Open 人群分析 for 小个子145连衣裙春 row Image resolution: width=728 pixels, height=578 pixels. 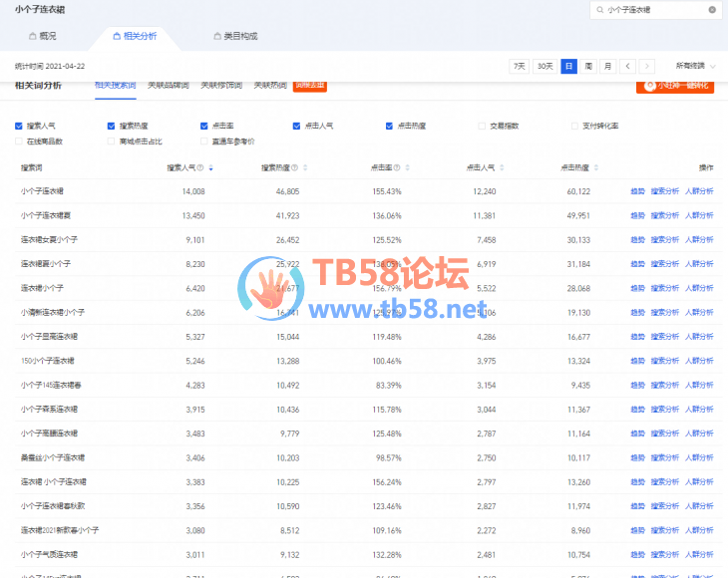click(699, 385)
